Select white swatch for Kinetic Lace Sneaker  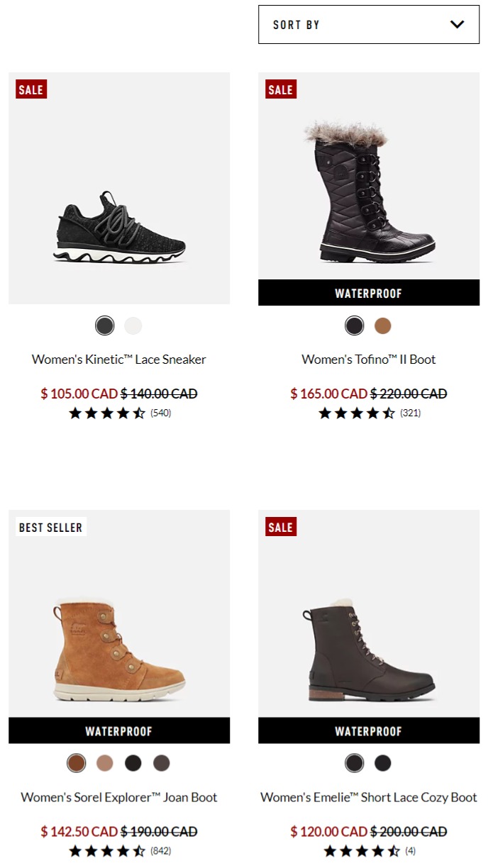(x=133, y=325)
